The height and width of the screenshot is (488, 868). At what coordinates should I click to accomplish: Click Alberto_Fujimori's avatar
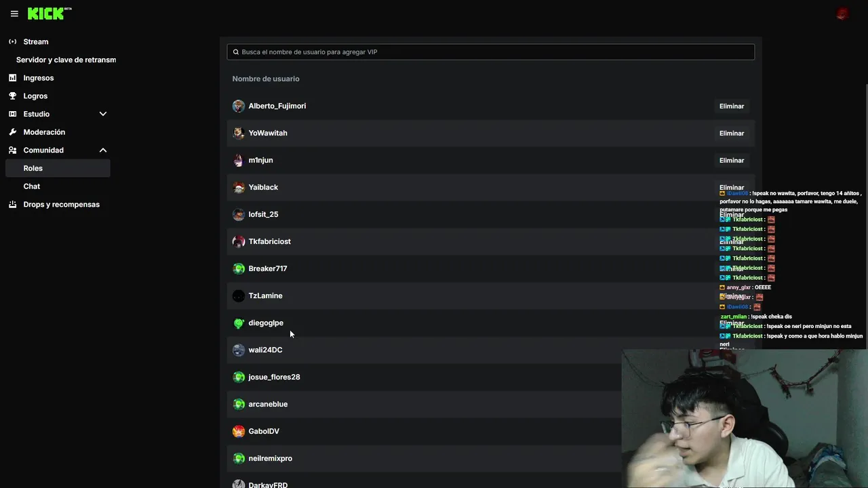239,106
